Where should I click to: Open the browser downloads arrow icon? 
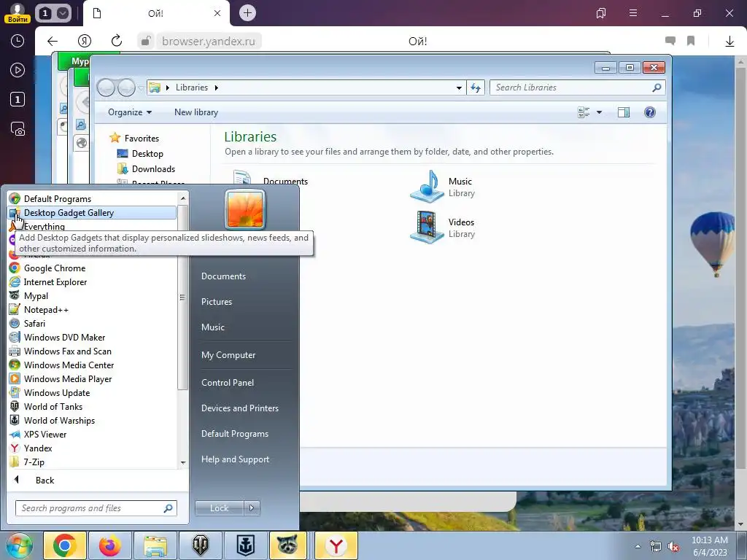(x=729, y=41)
